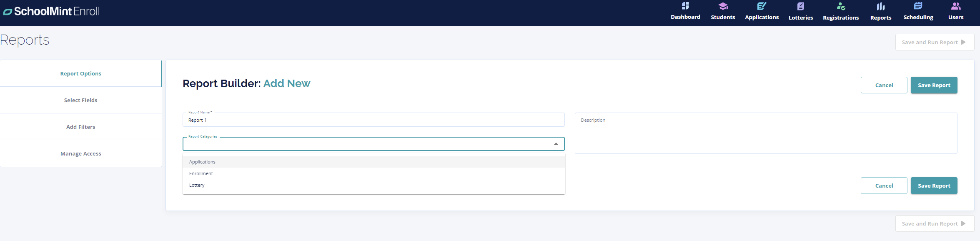Open the Add Filters tab
Image resolution: width=980 pixels, height=241 pixels.
[x=80, y=127]
